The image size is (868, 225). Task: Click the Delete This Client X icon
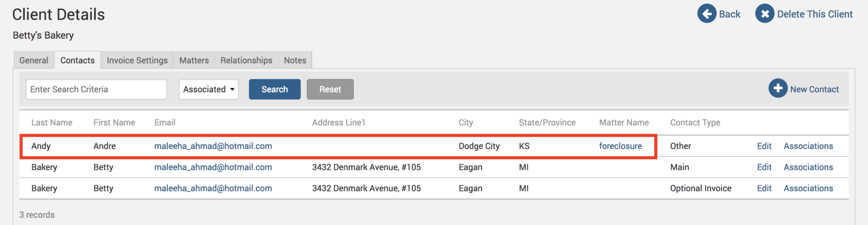click(x=765, y=14)
